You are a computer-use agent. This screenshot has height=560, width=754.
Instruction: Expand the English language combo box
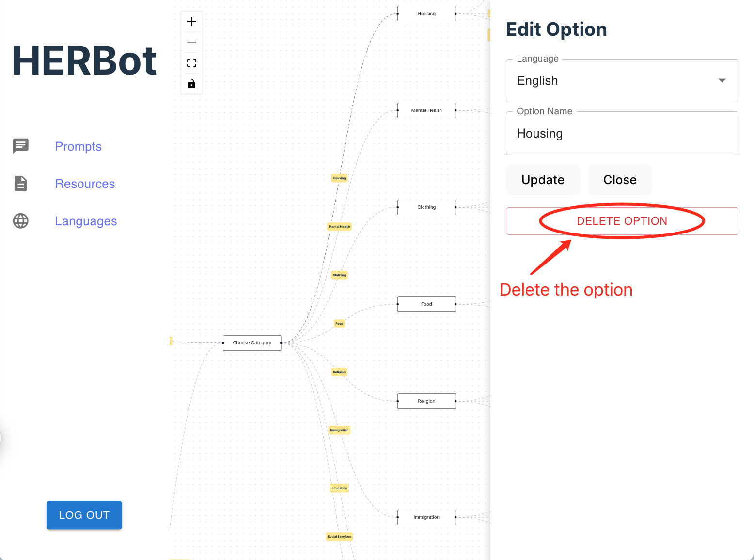(615, 81)
